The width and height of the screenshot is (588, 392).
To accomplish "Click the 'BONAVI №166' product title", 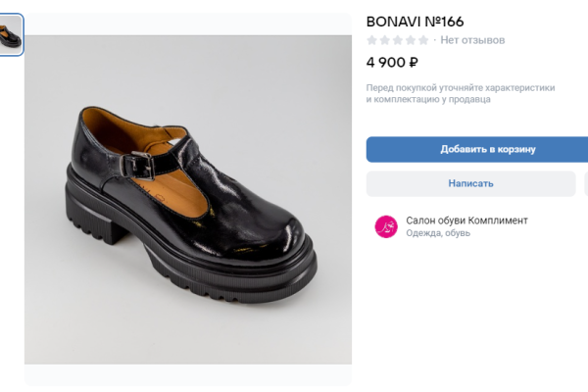I will coord(415,22).
